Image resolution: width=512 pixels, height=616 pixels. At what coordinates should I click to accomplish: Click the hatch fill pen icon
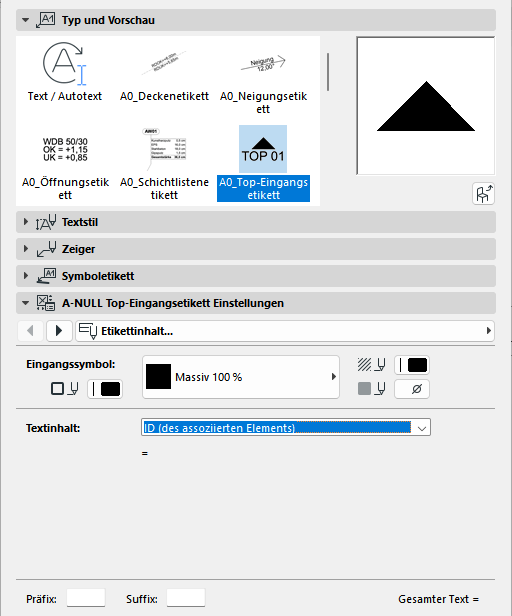(371, 365)
